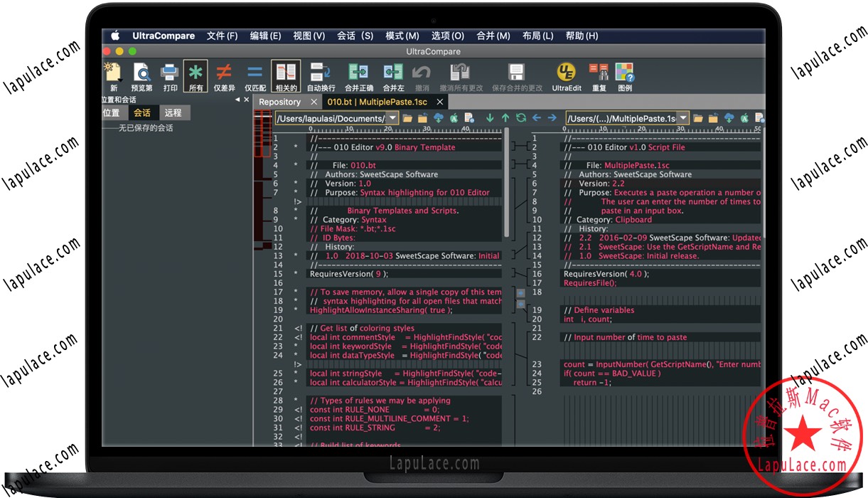The height and width of the screenshot is (498, 868).
Task: Expand the right file path dropdown arrow
Action: 682,118
